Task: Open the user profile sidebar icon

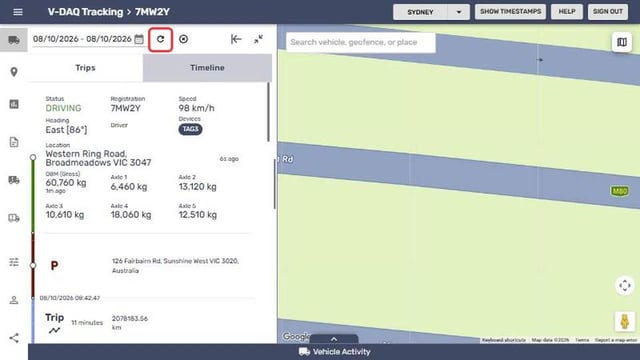Action: pos(14,300)
